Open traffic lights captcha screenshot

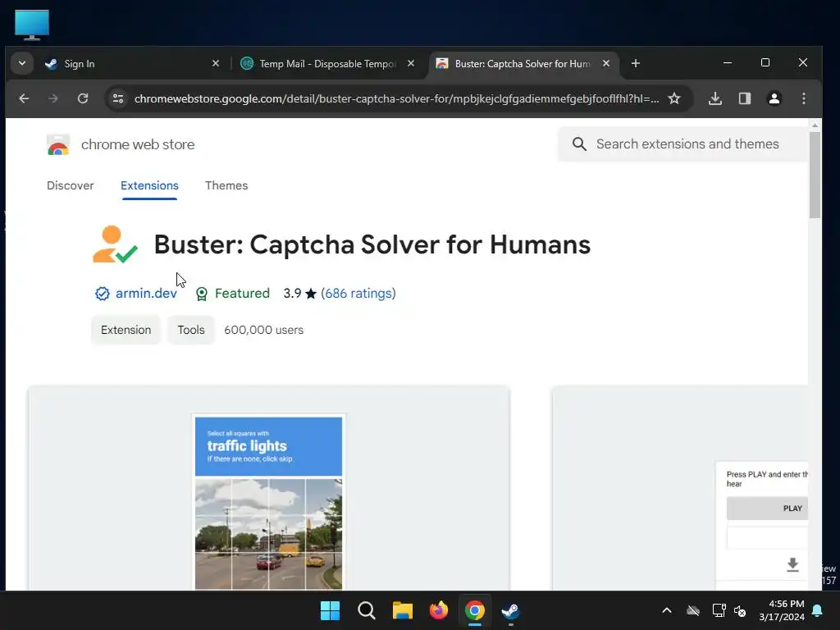click(x=268, y=489)
